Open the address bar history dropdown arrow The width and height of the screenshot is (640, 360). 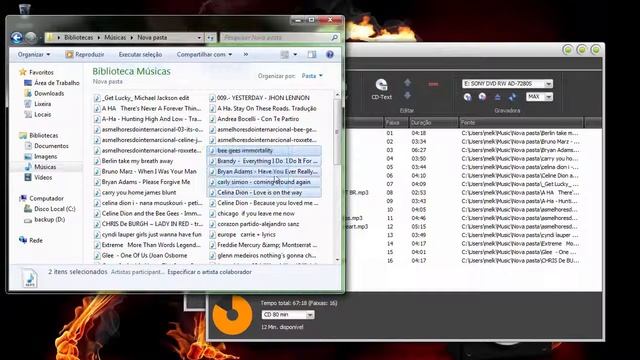(x=199, y=38)
